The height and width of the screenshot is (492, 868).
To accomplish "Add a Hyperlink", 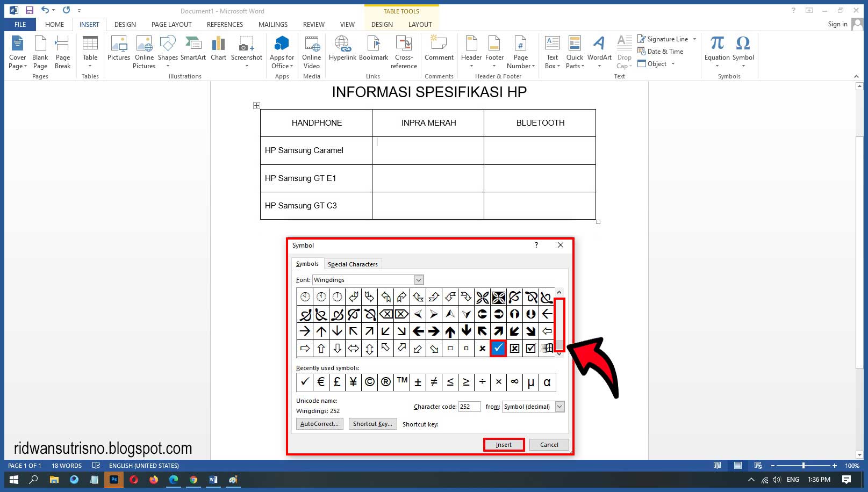I will tap(342, 48).
